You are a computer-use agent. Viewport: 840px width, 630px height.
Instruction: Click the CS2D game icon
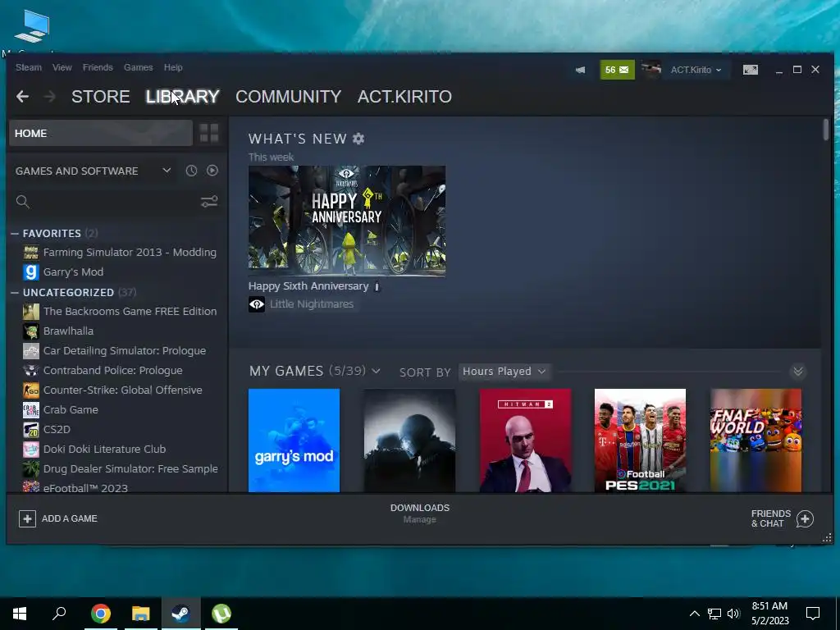[31, 430]
